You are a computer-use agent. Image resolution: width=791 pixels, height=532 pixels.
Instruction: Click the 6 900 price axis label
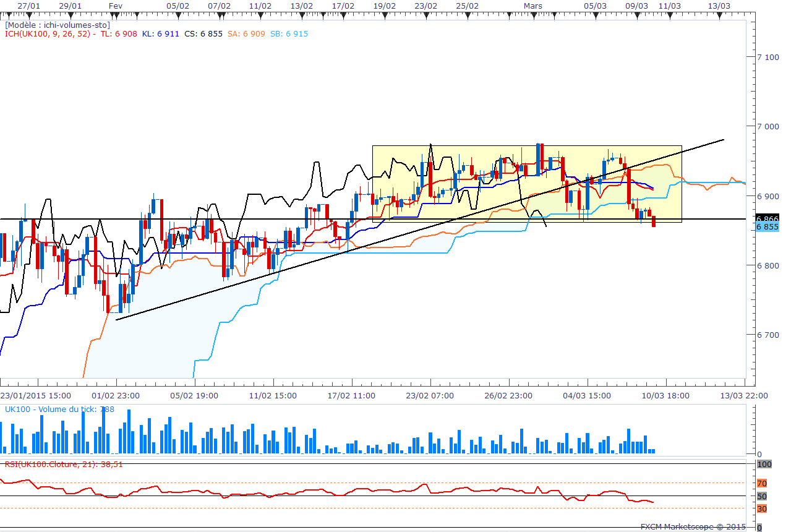tap(767, 196)
